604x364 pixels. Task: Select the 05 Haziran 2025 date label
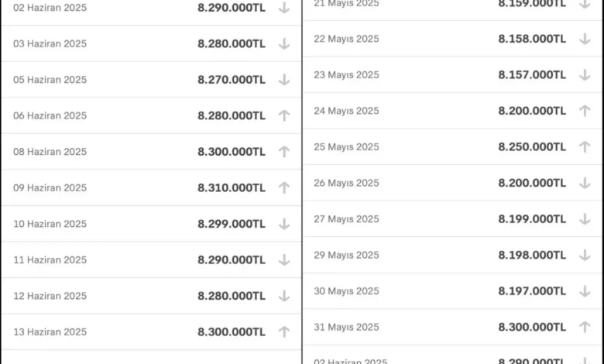click(x=50, y=80)
